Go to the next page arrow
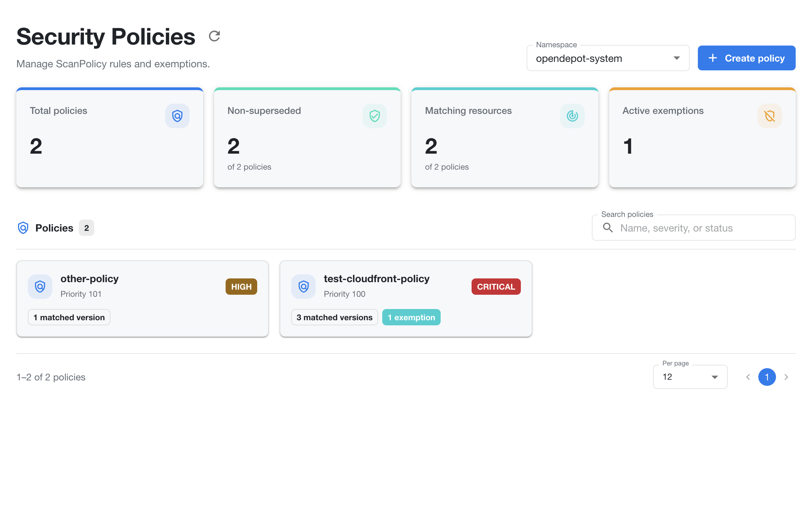 786,377
